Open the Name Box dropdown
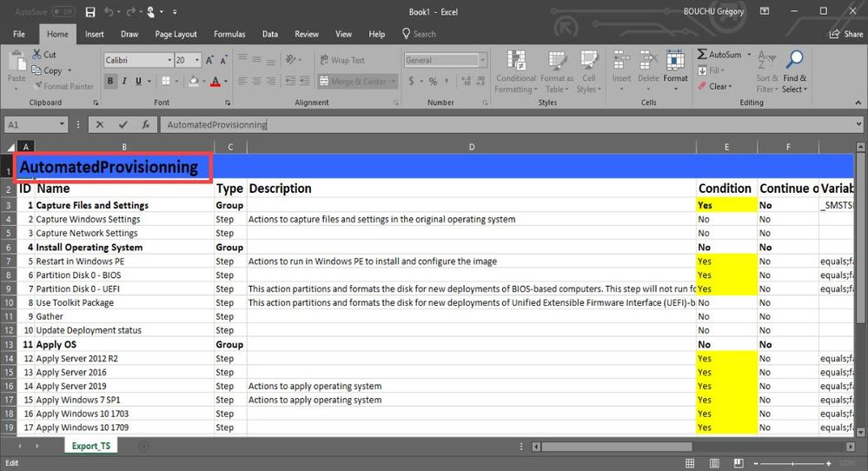 62,124
